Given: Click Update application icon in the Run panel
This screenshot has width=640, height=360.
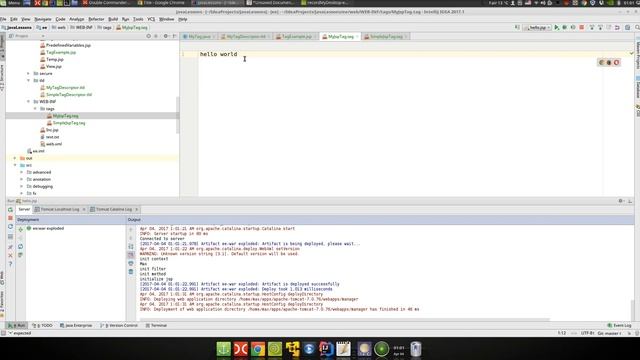Looking at the screenshot, I should (10, 227).
